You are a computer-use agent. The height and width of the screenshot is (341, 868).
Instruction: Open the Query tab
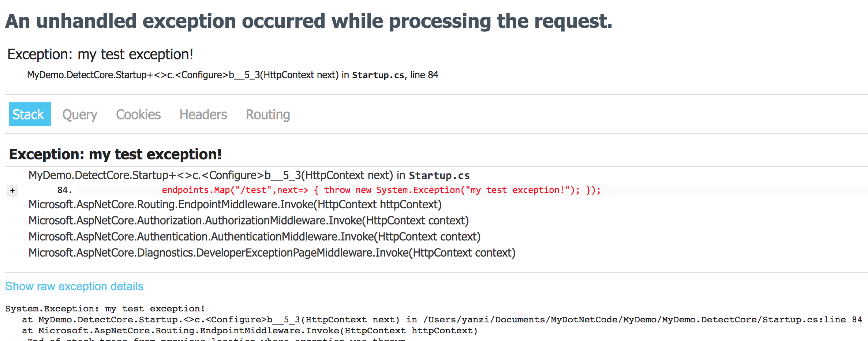click(80, 114)
